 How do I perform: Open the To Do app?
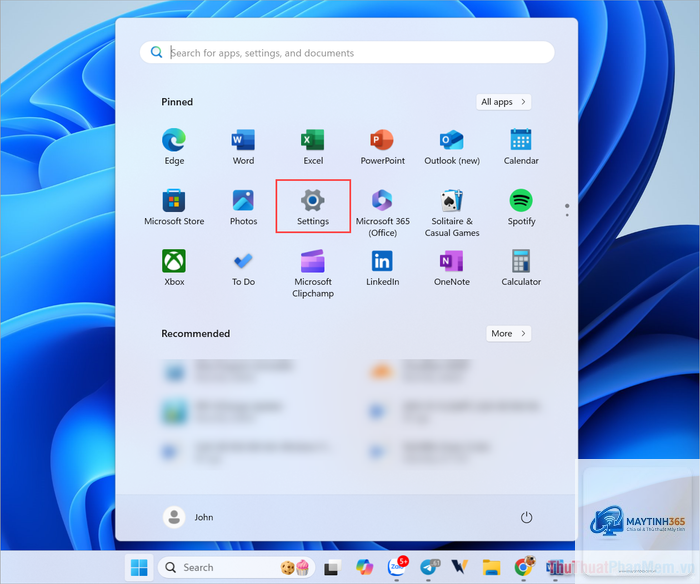coord(243,267)
